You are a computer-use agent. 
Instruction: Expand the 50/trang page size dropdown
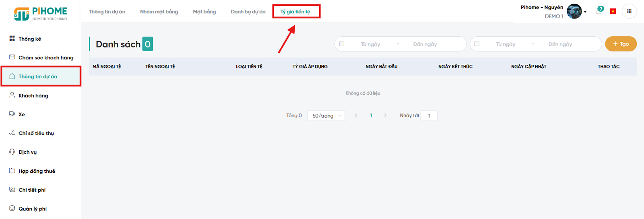[326, 116]
